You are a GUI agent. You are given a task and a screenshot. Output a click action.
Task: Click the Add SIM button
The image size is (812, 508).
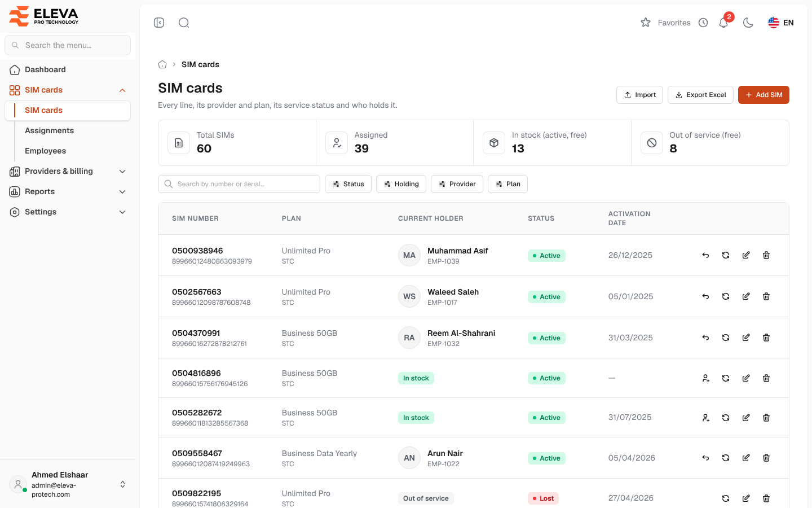(764, 95)
